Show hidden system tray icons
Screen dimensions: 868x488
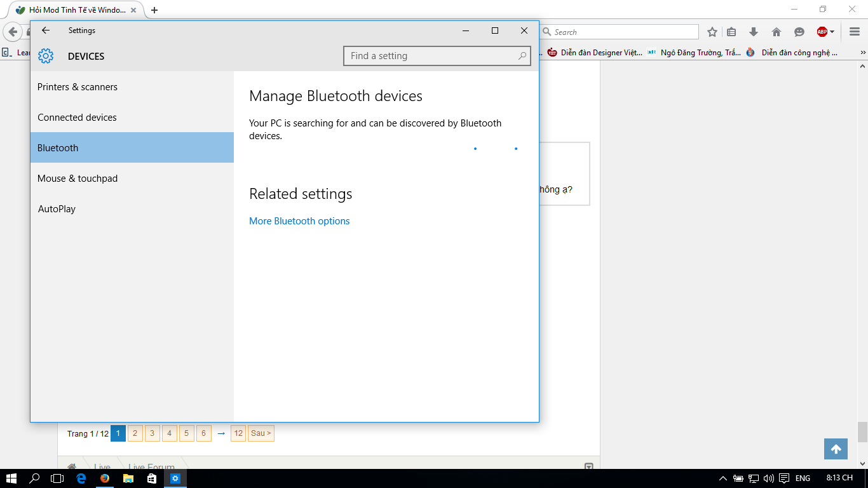(722, 478)
